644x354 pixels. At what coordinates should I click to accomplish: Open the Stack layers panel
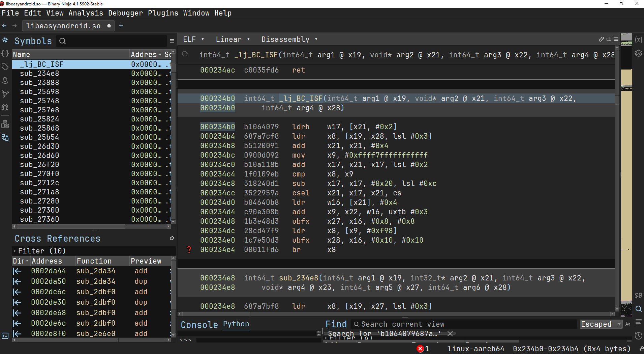click(x=638, y=53)
